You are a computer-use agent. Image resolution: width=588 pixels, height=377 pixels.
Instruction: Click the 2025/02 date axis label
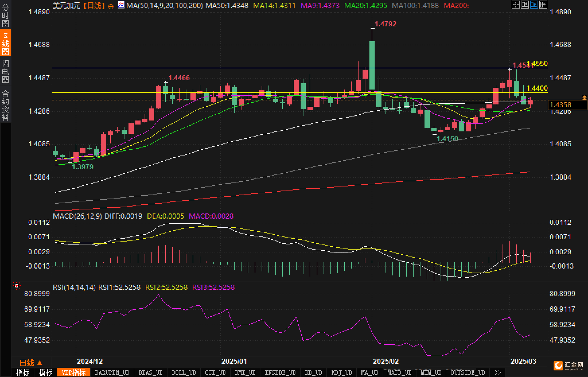386,362
